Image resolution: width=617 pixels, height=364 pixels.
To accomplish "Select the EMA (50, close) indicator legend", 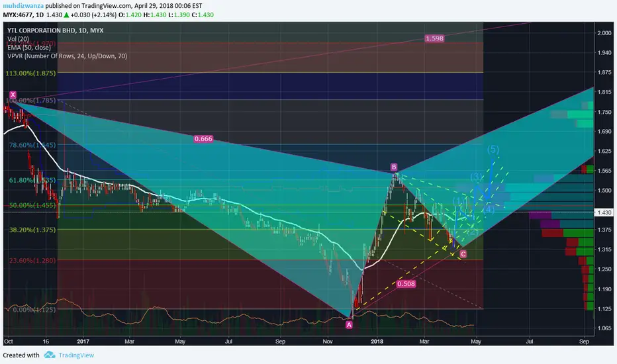I will 29,48.
